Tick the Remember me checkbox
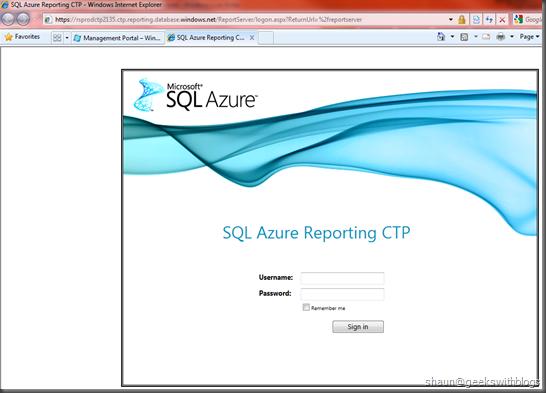 coord(306,307)
